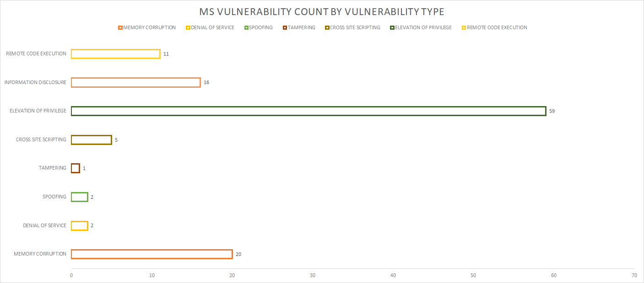Select the chart title text

tap(321, 11)
